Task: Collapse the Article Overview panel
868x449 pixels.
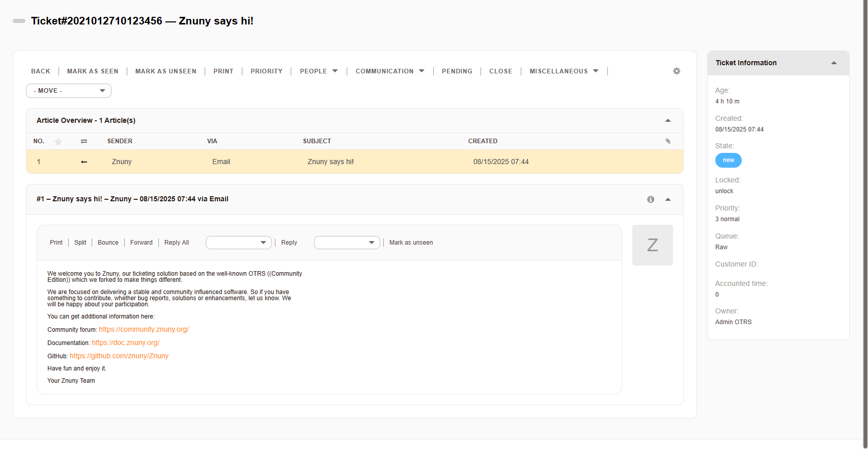Action: tap(667, 121)
